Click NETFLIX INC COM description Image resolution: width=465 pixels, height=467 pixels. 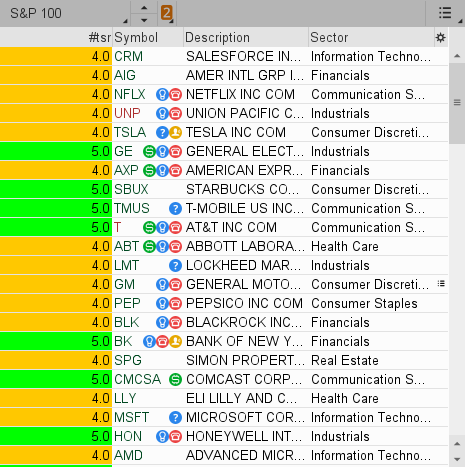240,95
